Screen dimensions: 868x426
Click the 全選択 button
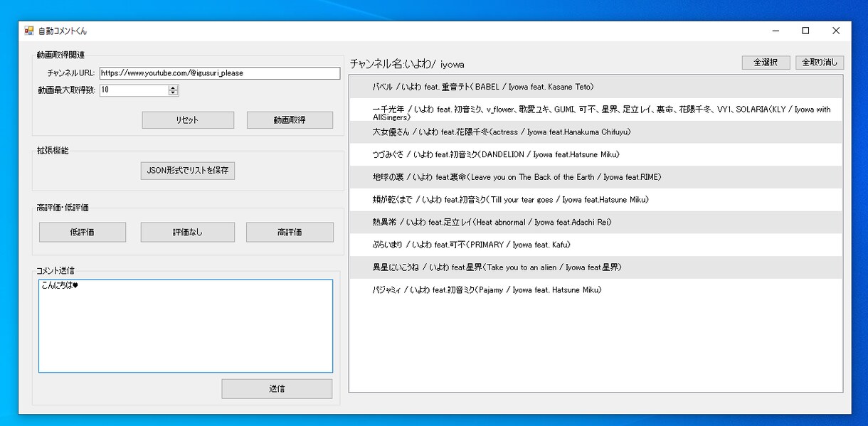766,63
